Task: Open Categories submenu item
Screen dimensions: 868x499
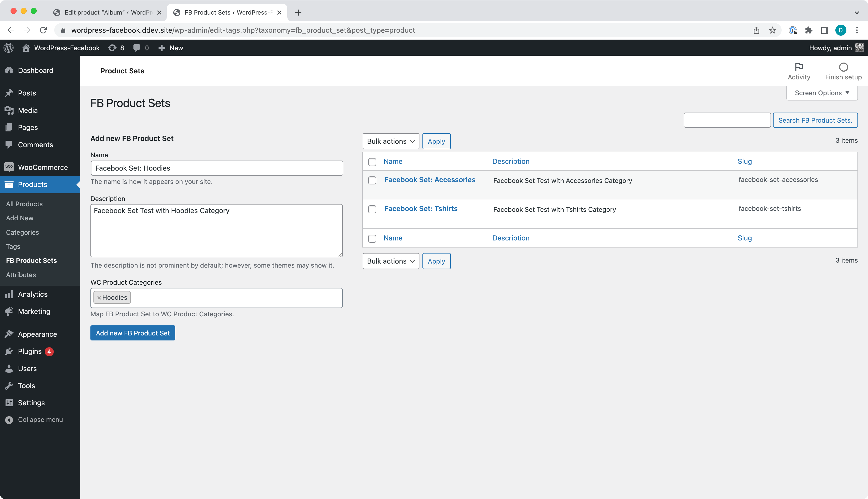Action: (22, 232)
